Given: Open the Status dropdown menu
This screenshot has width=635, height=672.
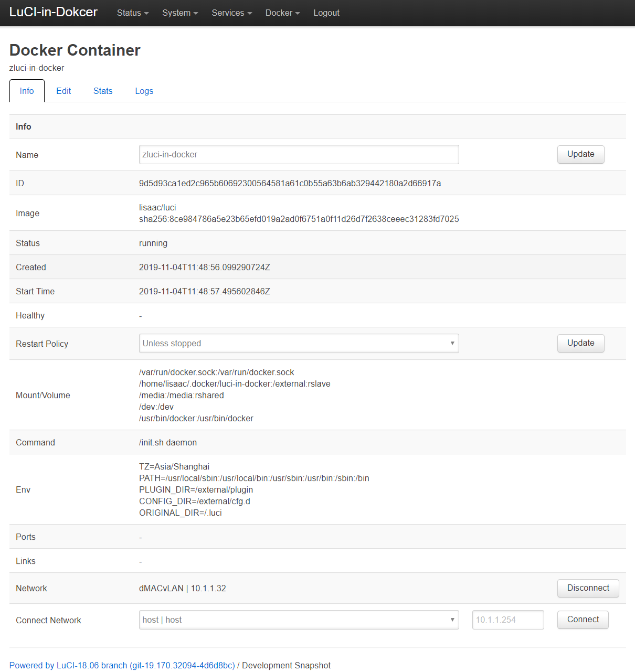Looking at the screenshot, I should pyautogui.click(x=132, y=13).
